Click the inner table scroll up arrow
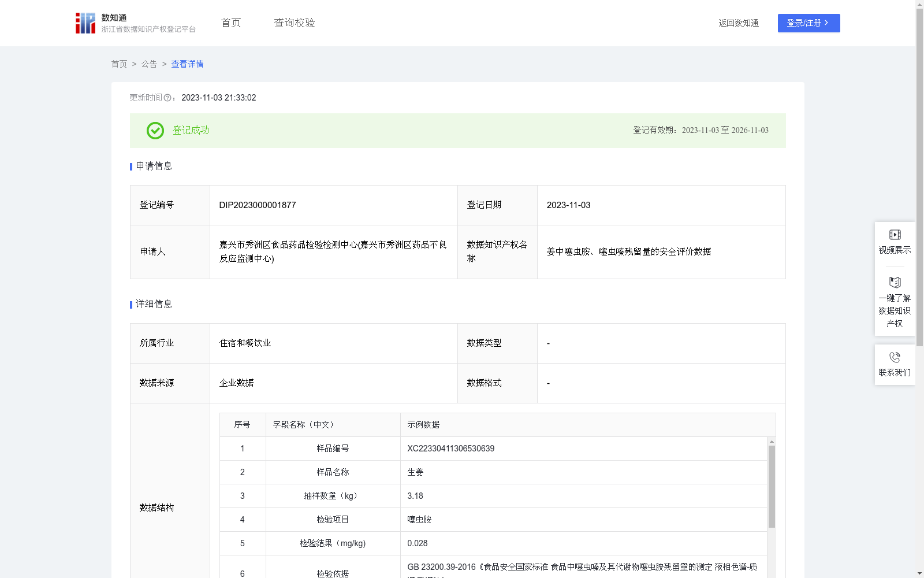The image size is (924, 578). [x=772, y=442]
